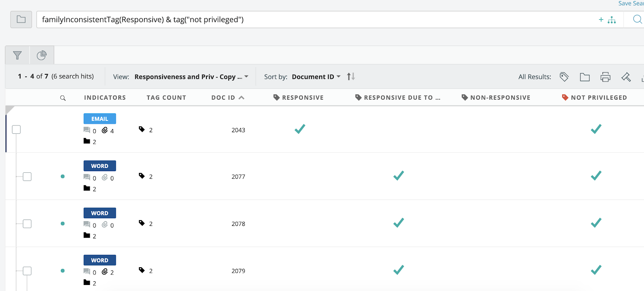
Task: Click the gavel icon in All Results
Action: coord(626,77)
